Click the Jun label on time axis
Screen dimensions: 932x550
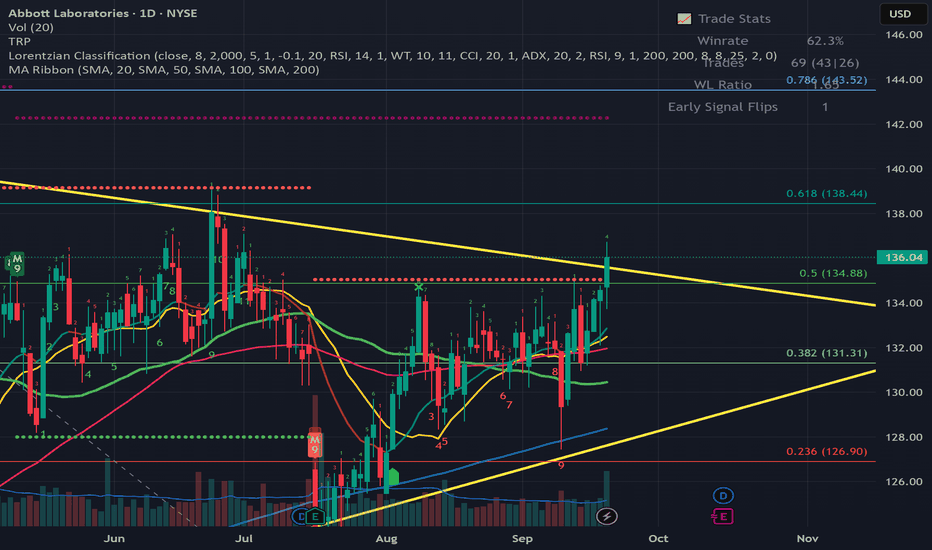tap(114, 538)
